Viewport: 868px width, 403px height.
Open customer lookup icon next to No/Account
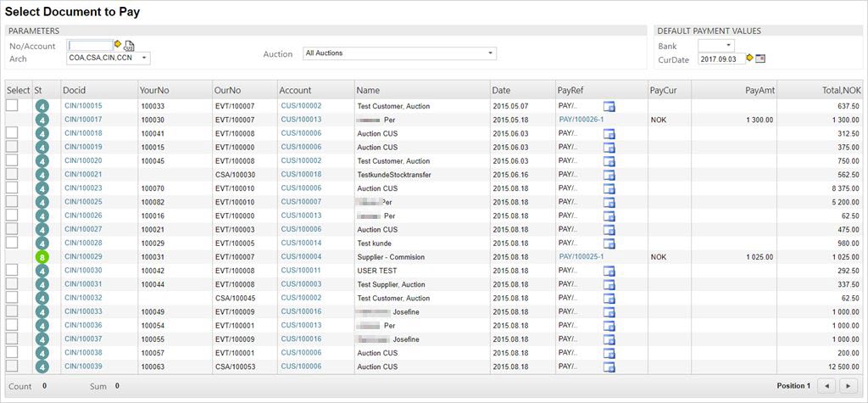(129, 46)
